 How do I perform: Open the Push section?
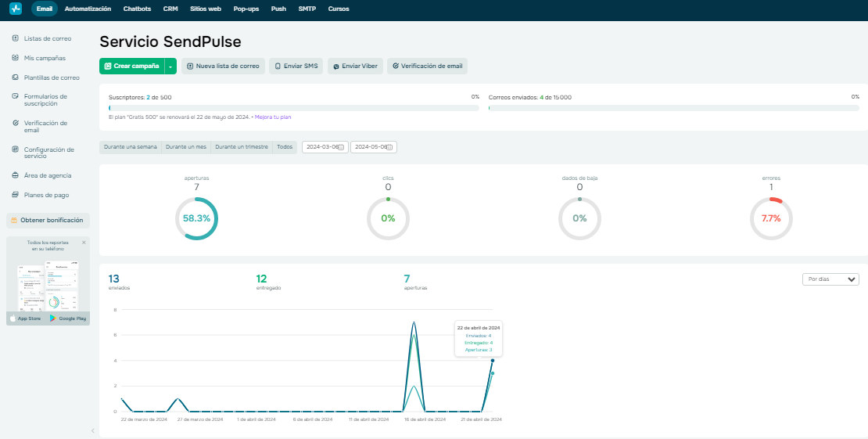(278, 9)
